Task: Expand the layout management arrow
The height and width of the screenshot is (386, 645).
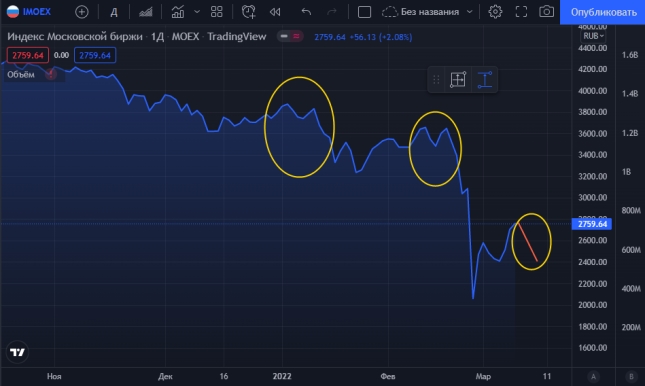Action: point(469,12)
